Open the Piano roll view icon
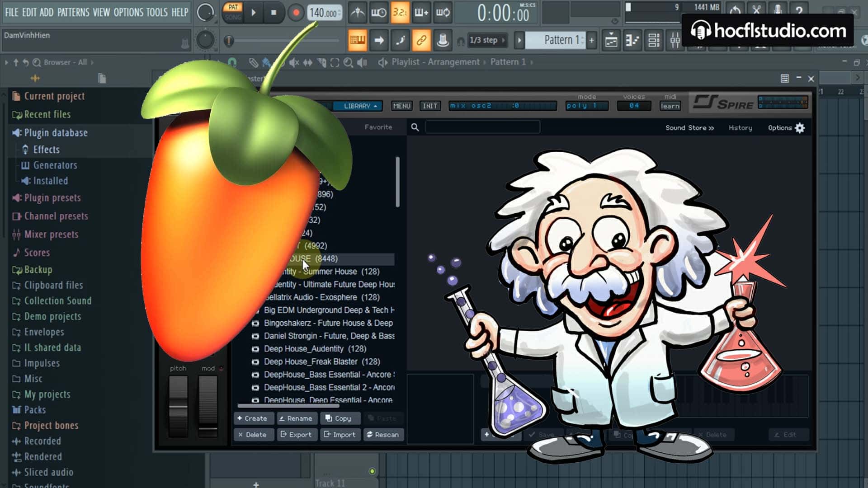Viewport: 868px width, 488px height. [632, 40]
